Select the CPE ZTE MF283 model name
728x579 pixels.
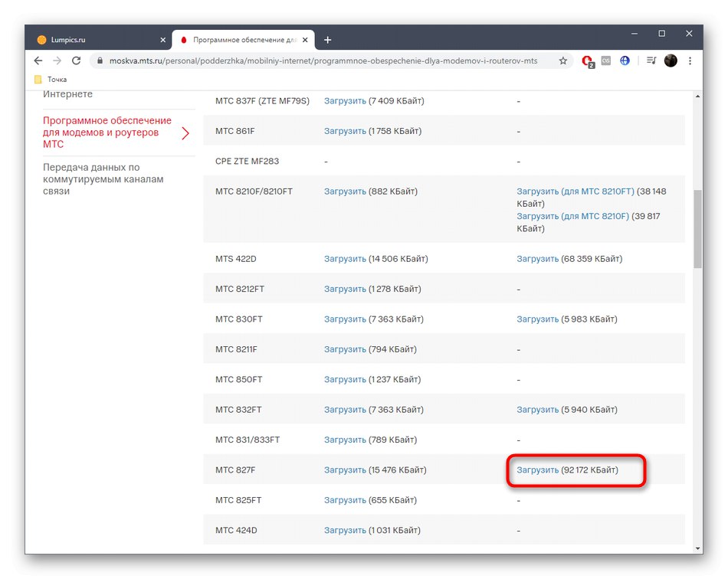[247, 162]
